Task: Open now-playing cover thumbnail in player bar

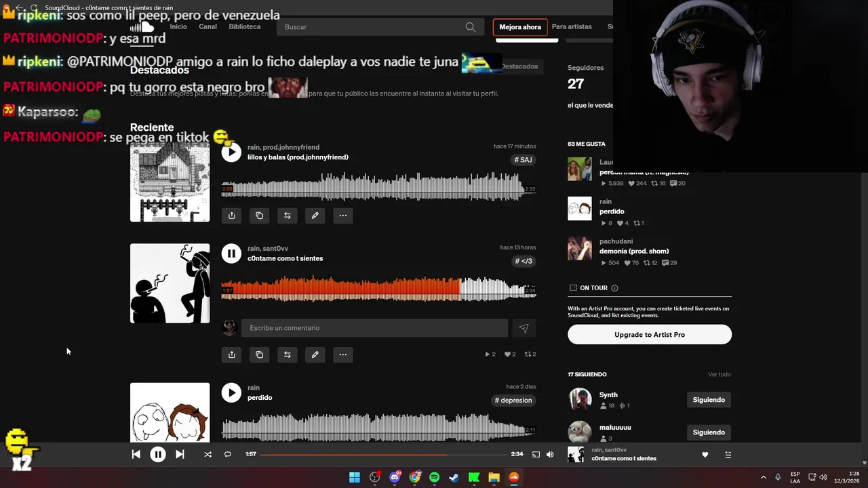Action: click(x=576, y=455)
